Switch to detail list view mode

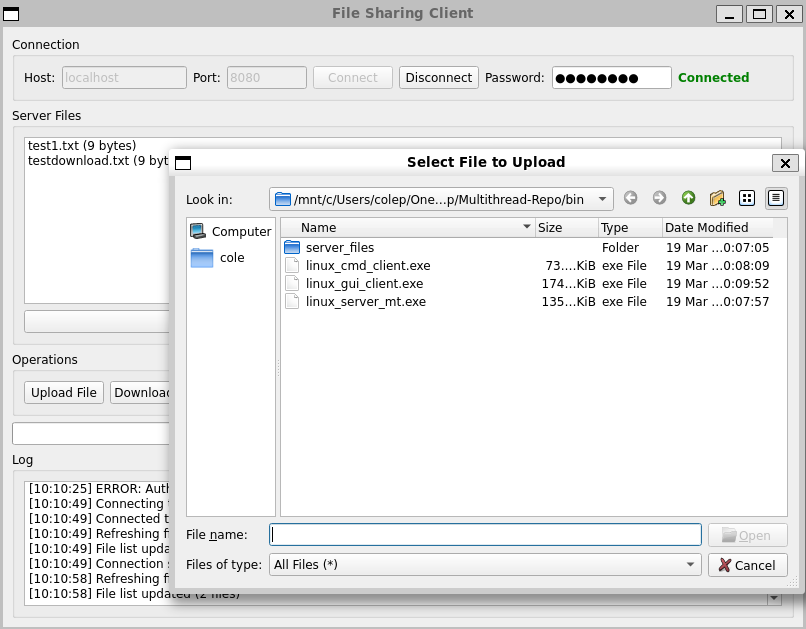click(x=775, y=198)
